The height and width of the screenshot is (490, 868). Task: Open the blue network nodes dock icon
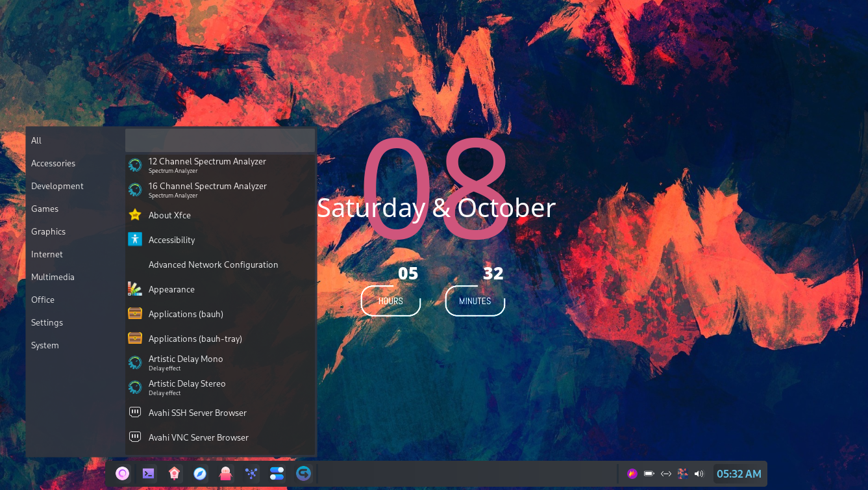click(251, 474)
